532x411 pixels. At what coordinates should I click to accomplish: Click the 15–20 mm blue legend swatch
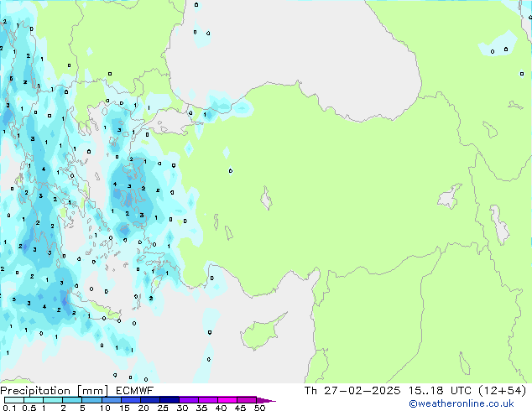[131, 400]
